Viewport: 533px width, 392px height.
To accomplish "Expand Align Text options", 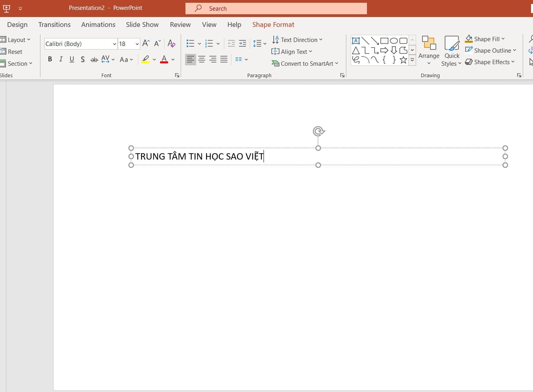I will [x=292, y=51].
